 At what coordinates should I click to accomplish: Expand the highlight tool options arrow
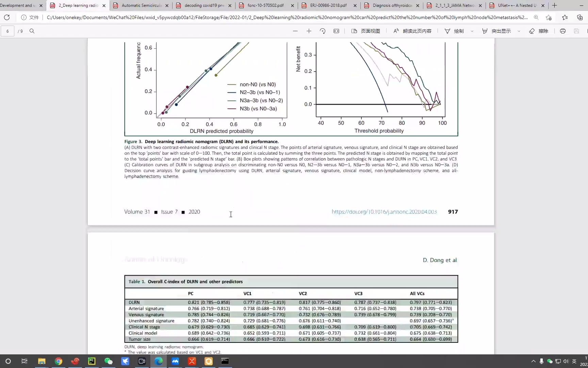(x=519, y=31)
